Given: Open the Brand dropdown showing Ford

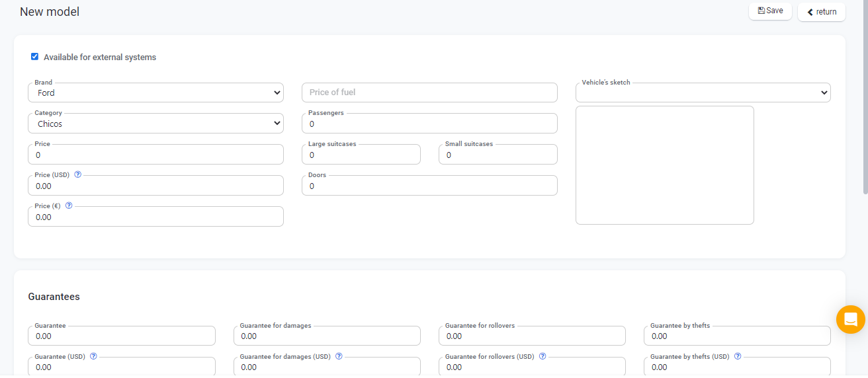Looking at the screenshot, I should 155,93.
